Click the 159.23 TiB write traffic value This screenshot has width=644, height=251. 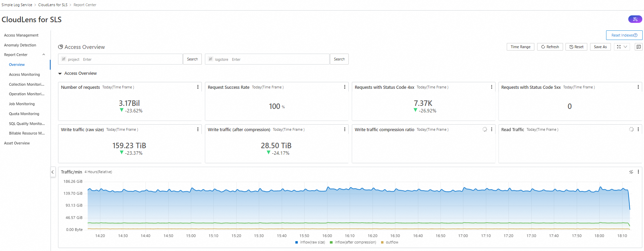click(129, 145)
